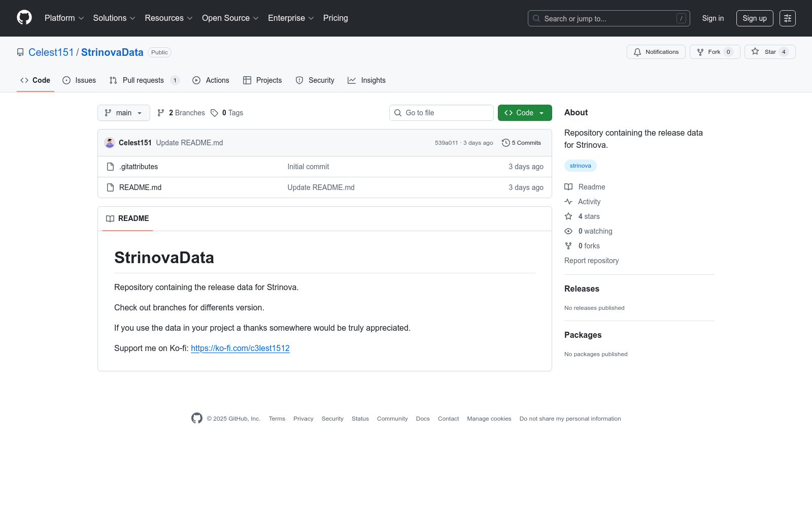Image resolution: width=812 pixels, height=508 pixels.
Task: Click the pulse icon beside Activity
Action: [x=568, y=202]
